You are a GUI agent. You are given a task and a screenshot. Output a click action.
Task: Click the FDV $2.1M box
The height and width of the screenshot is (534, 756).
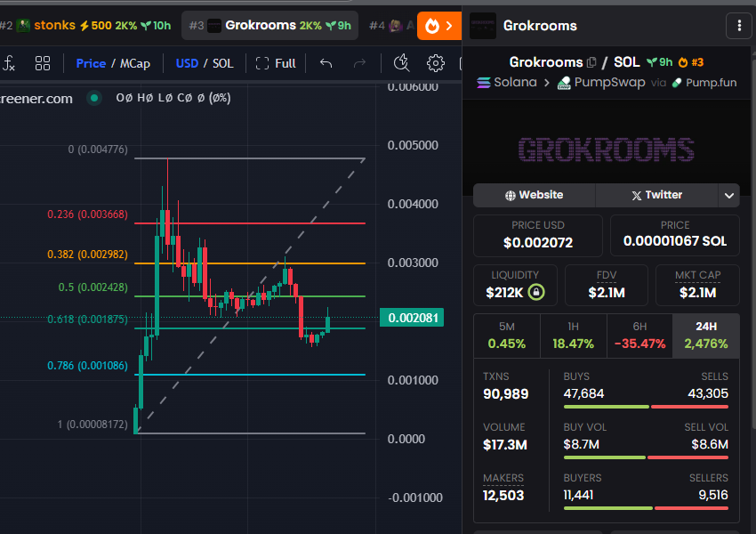point(606,285)
